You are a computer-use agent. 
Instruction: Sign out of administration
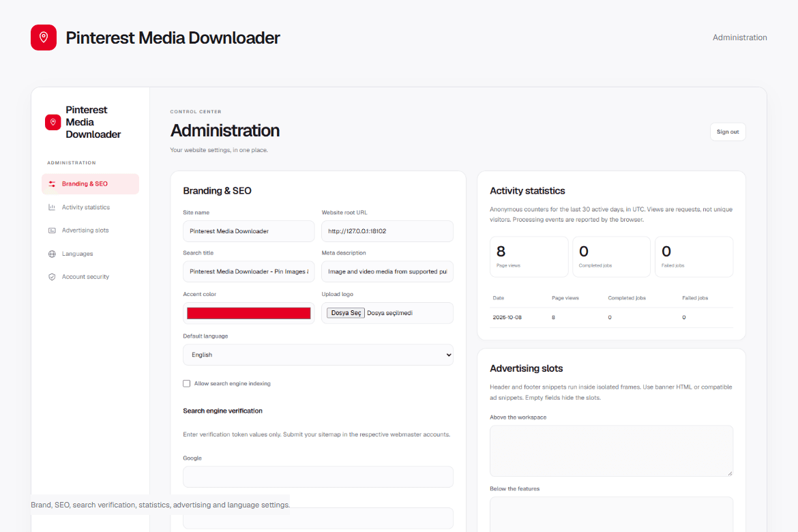[728, 132]
